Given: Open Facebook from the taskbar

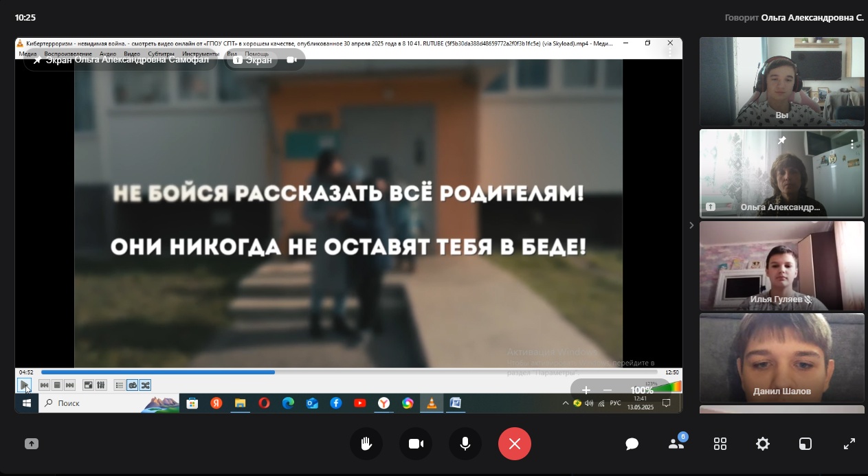Looking at the screenshot, I should (336, 403).
